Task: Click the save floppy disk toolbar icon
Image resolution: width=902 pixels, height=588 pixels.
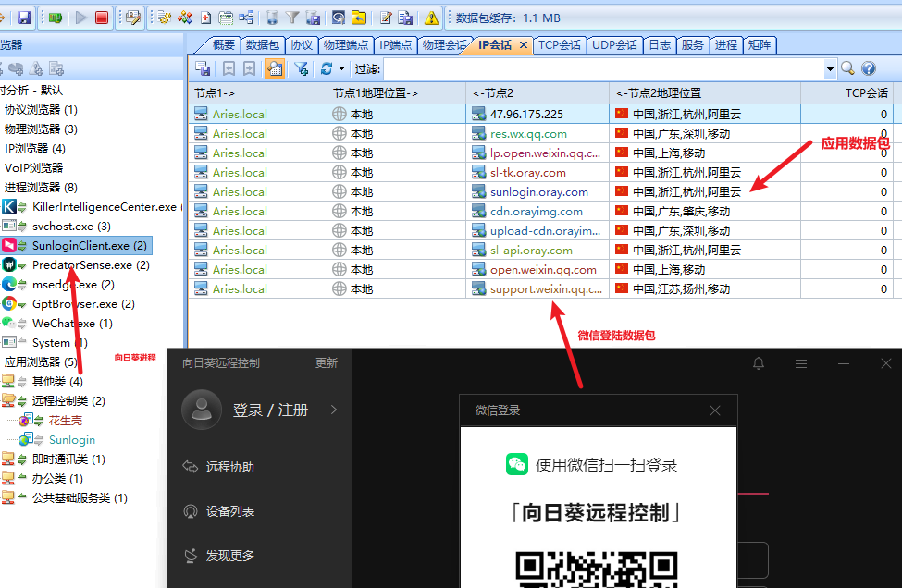Action: pyautogui.click(x=23, y=18)
